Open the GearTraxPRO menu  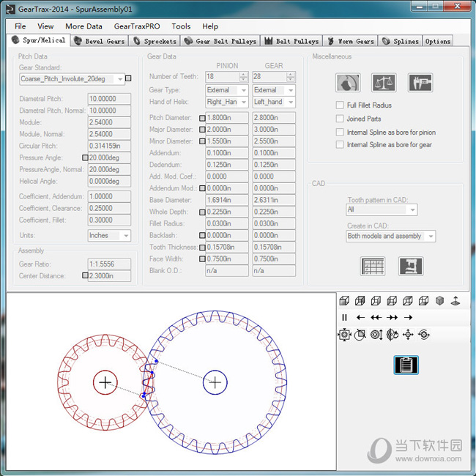coord(137,26)
